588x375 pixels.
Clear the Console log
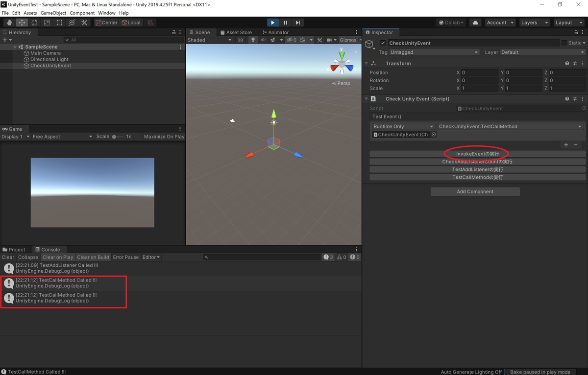[8, 257]
